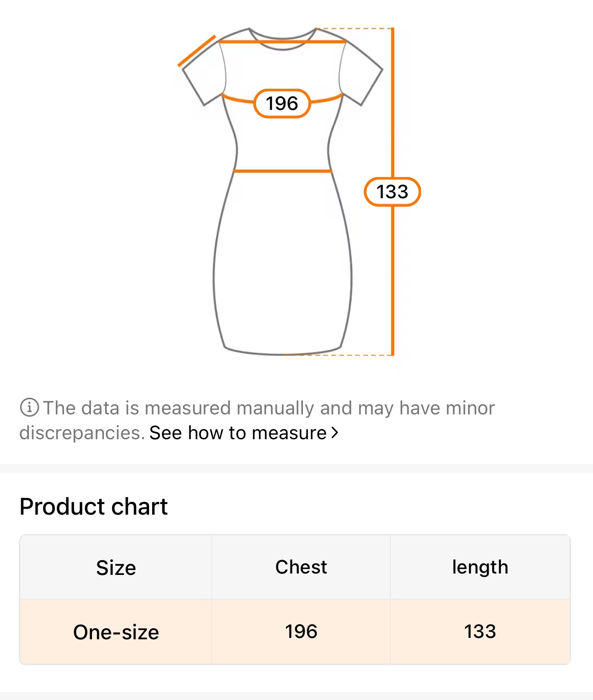Click the Product chart heading
The height and width of the screenshot is (700, 593).
93,506
